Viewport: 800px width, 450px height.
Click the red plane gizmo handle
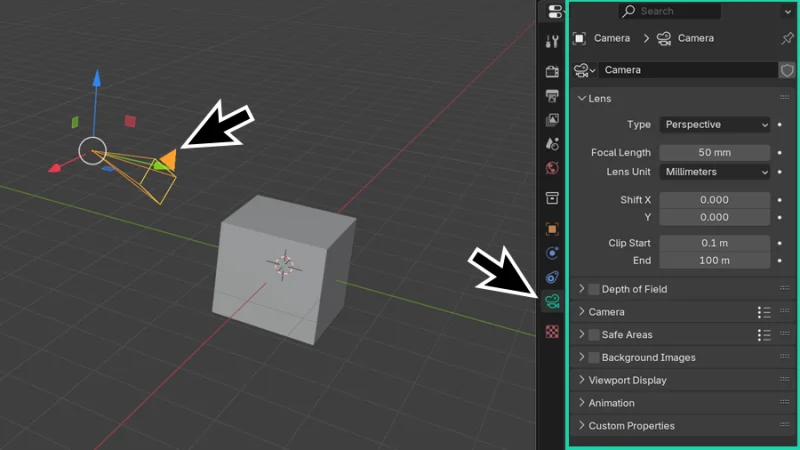pyautogui.click(x=130, y=121)
